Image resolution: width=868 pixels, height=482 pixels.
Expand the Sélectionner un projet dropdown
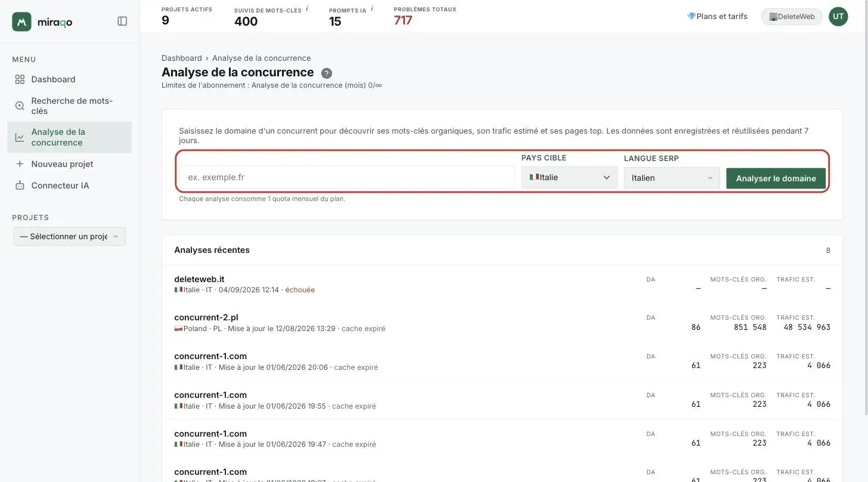(69, 236)
